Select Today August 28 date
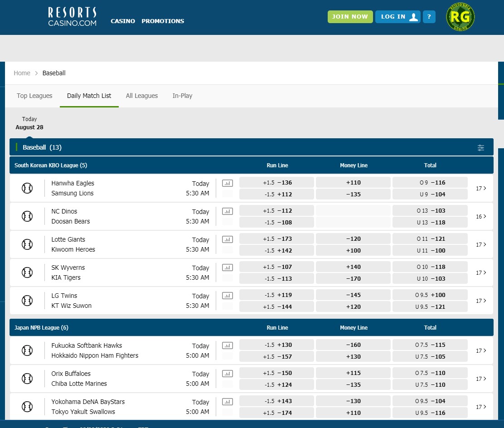Image resolution: width=504 pixels, height=428 pixels. (29, 123)
